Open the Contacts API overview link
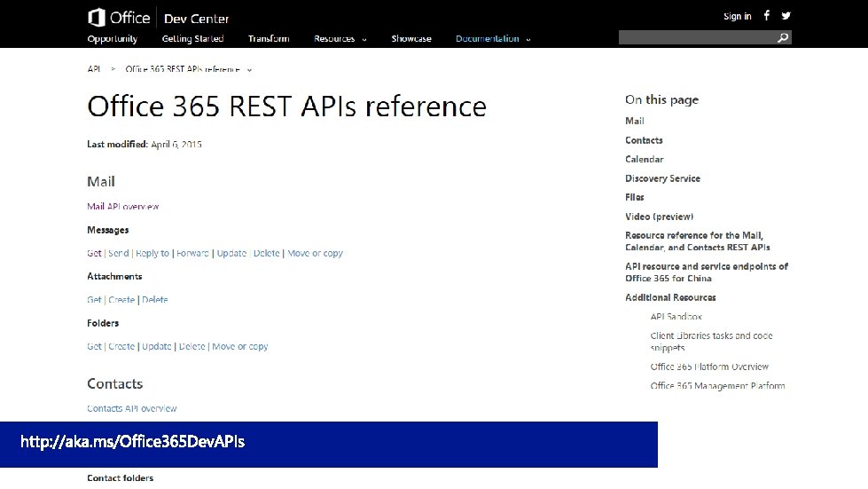The height and width of the screenshot is (489, 868). point(132,408)
